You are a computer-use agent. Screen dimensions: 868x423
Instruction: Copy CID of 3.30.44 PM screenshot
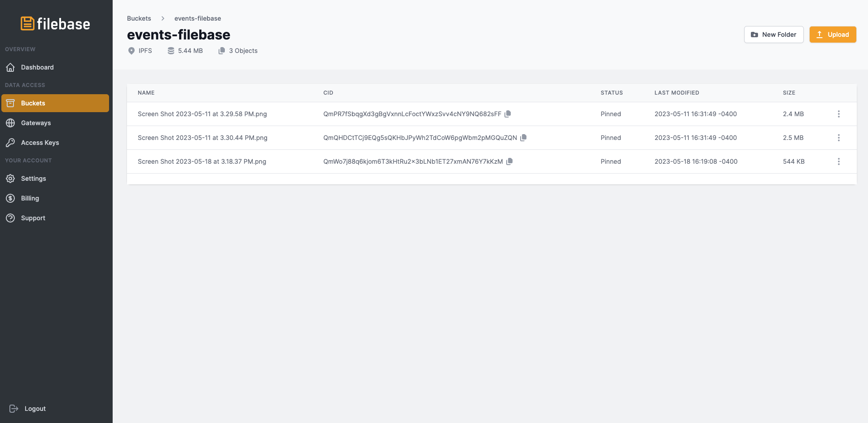pyautogui.click(x=523, y=138)
